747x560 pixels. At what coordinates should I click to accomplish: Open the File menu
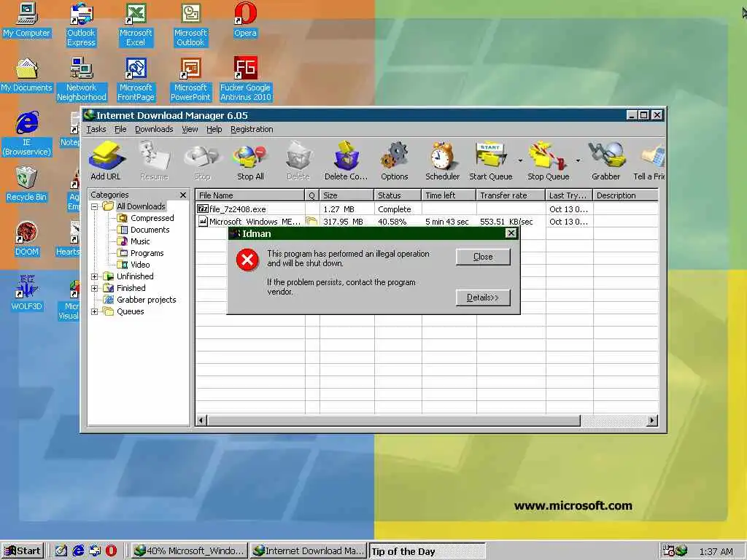click(x=120, y=129)
